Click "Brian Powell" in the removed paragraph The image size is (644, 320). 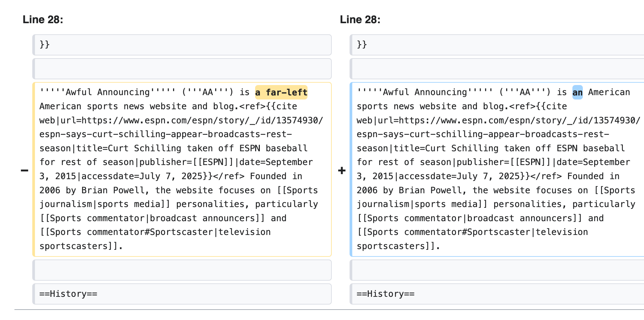click(114, 191)
